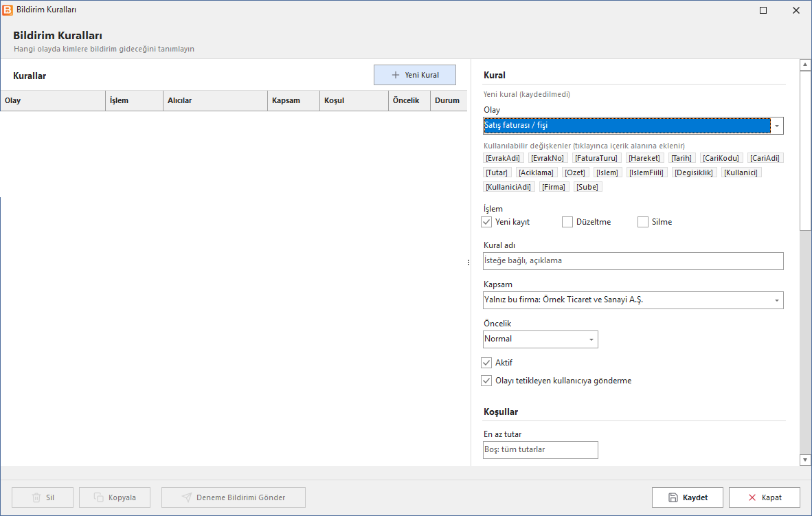Insert the [Tutar] variable

(x=497, y=172)
